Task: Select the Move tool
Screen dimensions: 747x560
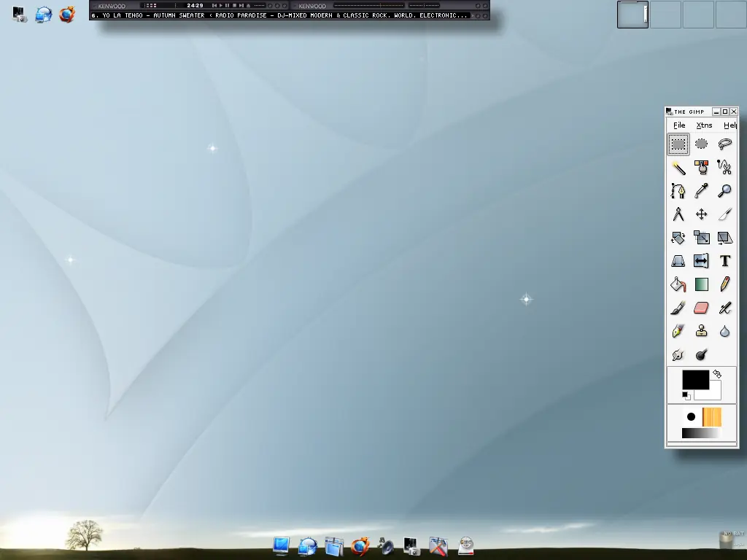Action: (701, 214)
